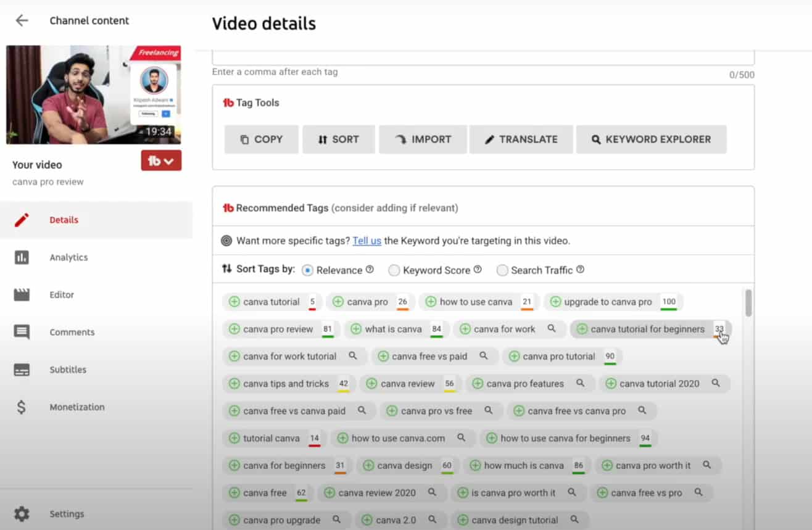Search score for 'canva free vs paid' tag
The height and width of the screenshot is (530, 812).
[484, 356]
